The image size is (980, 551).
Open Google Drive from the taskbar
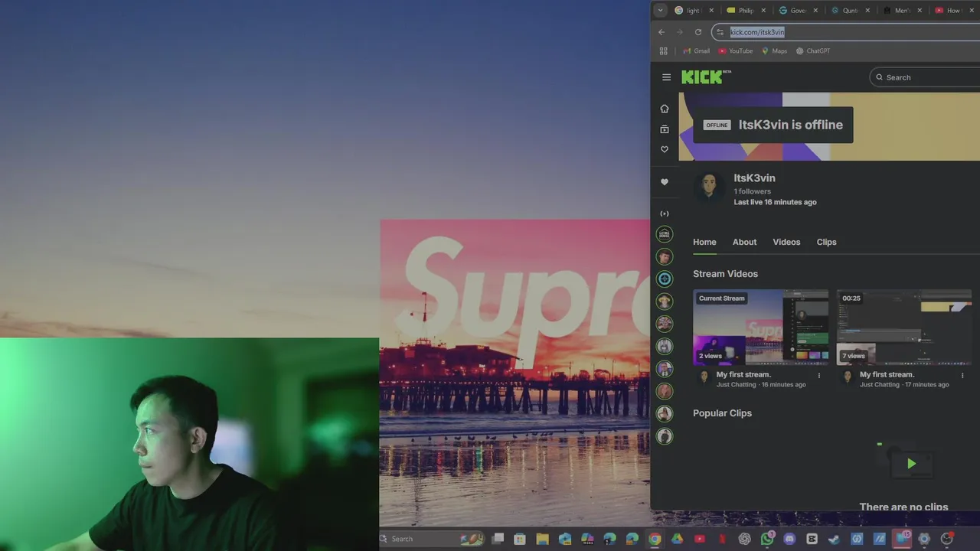(677, 539)
